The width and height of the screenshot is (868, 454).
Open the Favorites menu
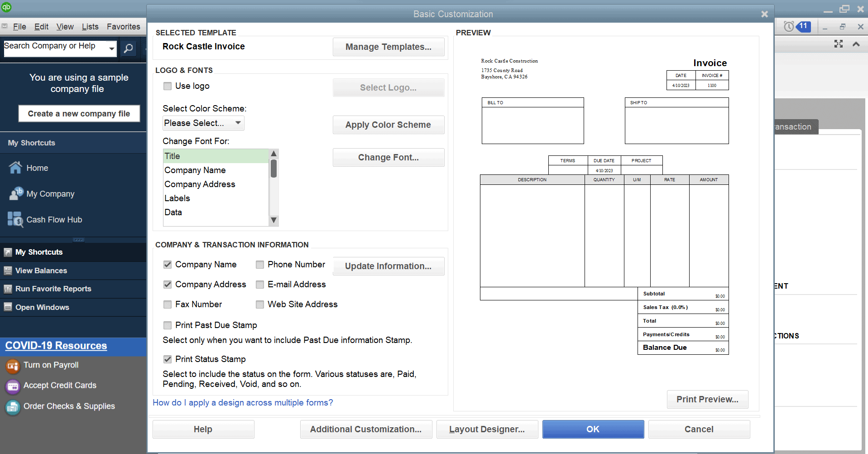pos(124,27)
